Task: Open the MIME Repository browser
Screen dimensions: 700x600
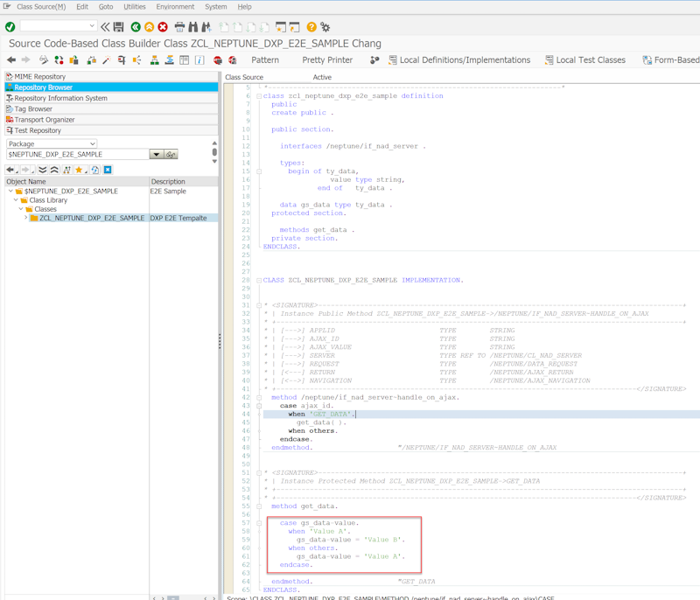Action: click(111, 77)
